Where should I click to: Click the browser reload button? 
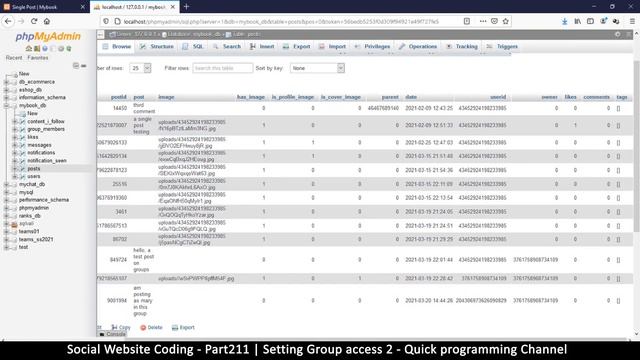[34, 21]
